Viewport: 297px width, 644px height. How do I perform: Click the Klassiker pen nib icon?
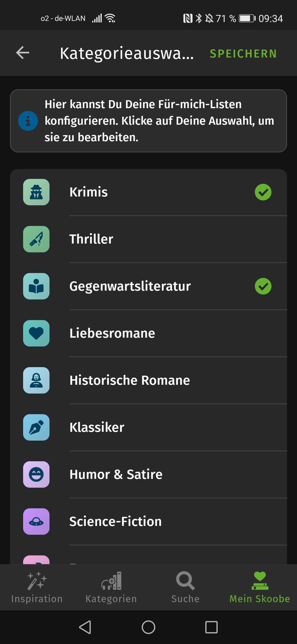pyautogui.click(x=36, y=427)
